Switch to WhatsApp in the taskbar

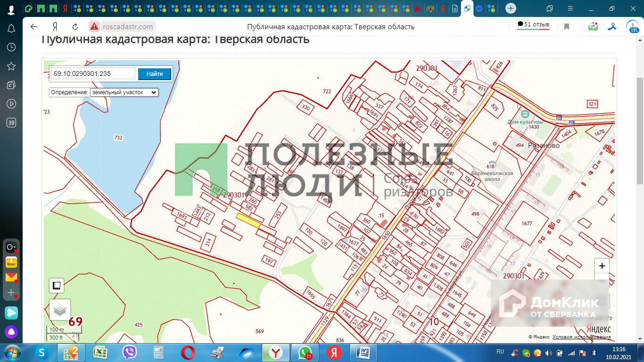305,353
